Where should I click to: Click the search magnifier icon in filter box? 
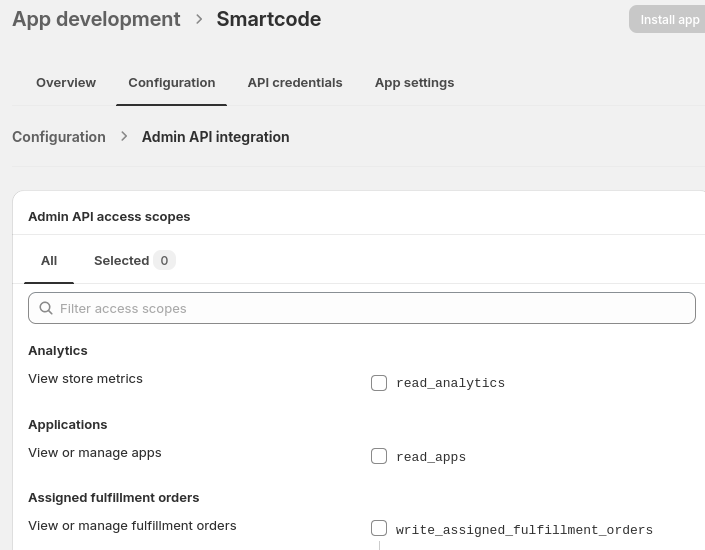pyautogui.click(x=46, y=308)
